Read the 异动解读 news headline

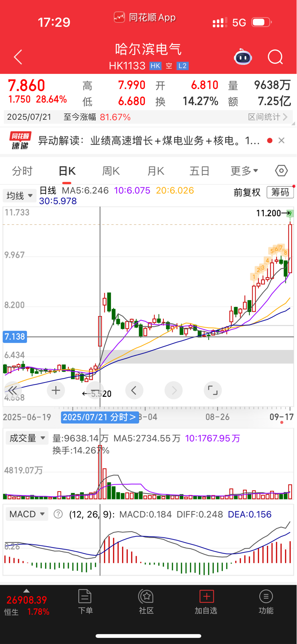(x=149, y=140)
